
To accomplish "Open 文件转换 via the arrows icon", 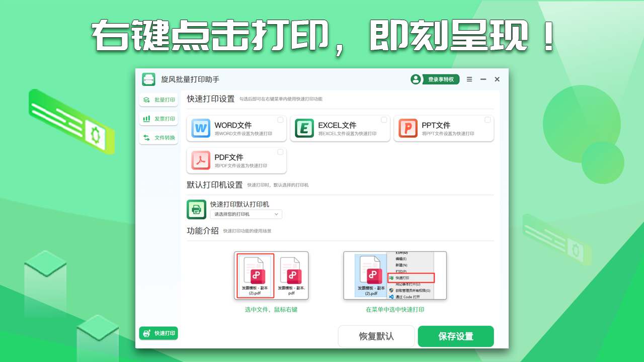I will [146, 137].
